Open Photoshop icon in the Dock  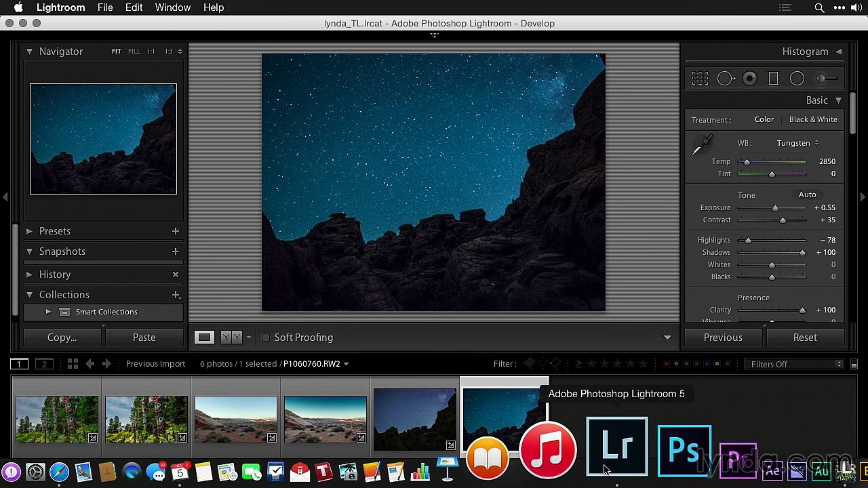pos(684,451)
